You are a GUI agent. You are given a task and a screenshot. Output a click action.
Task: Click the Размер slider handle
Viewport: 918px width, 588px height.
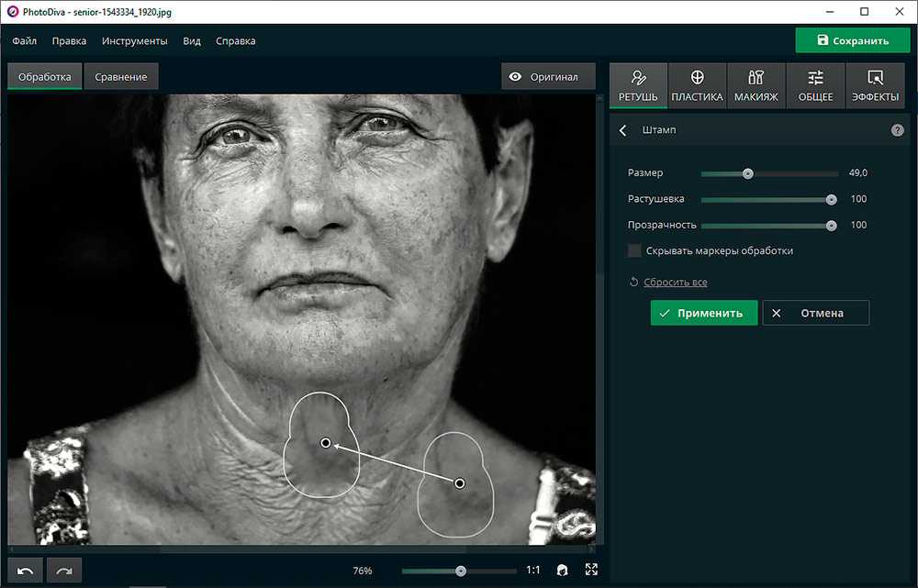748,173
